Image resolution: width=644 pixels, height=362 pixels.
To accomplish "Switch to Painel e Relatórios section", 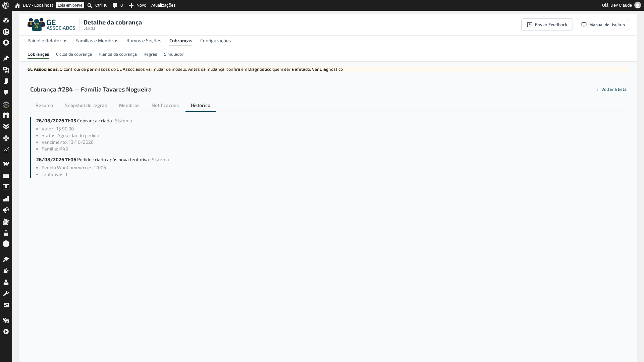I will click(x=47, y=41).
